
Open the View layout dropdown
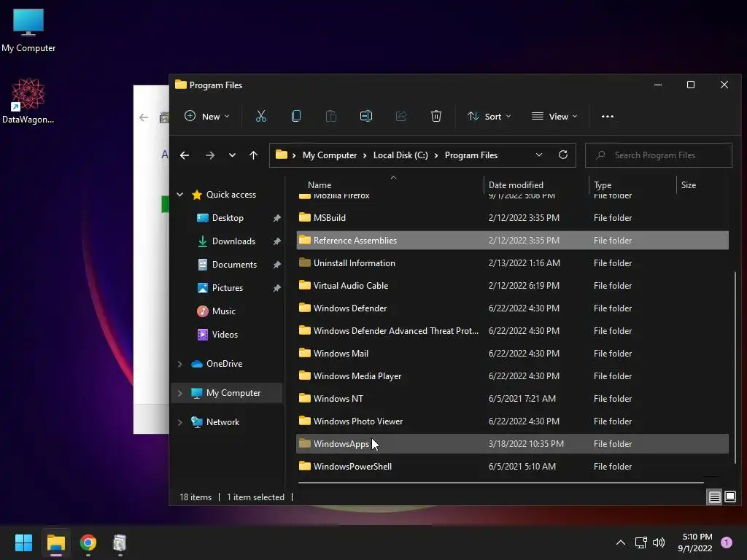554,116
